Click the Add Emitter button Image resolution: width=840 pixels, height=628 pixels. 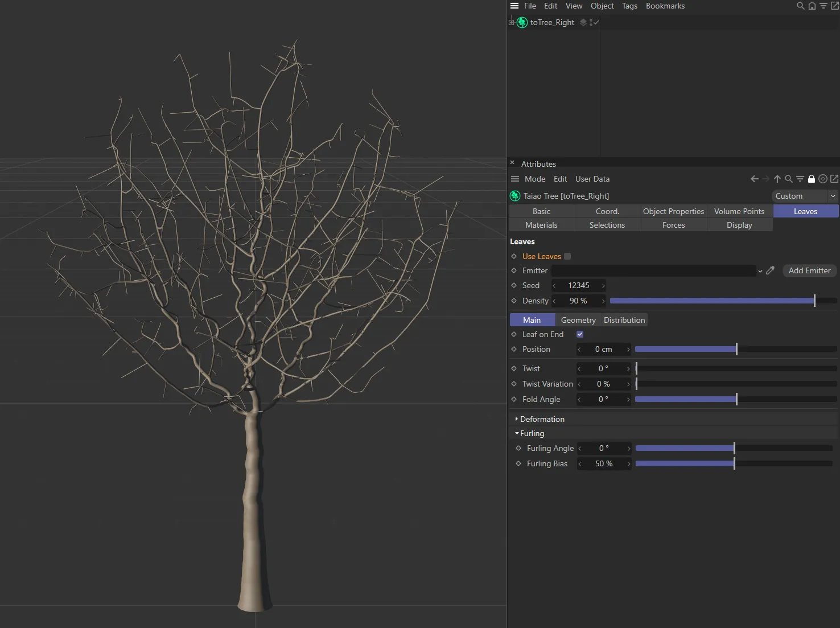[x=809, y=270]
